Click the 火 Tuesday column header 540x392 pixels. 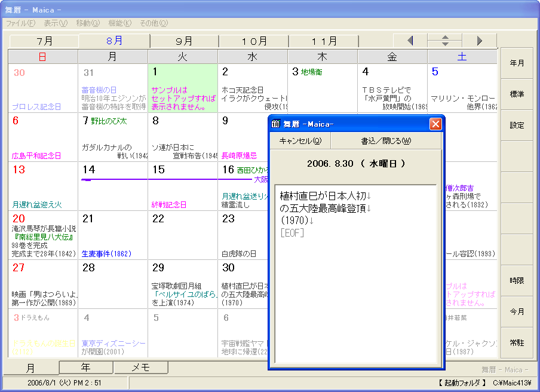coord(183,57)
